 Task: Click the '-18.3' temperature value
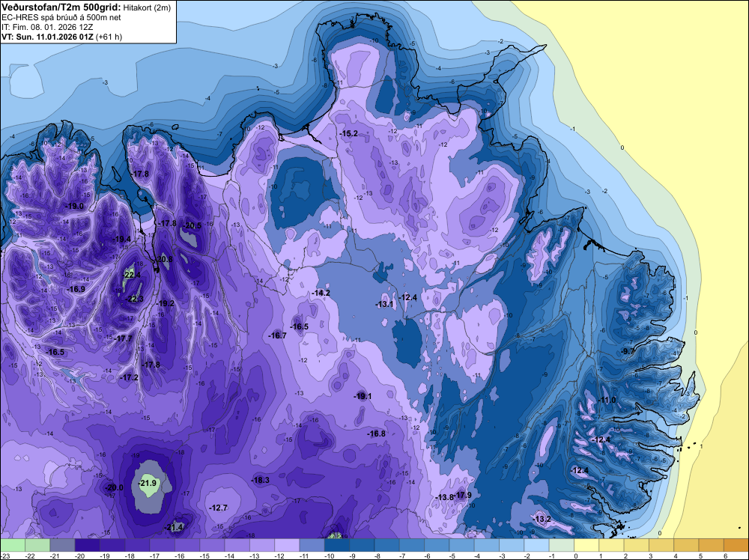261,481
